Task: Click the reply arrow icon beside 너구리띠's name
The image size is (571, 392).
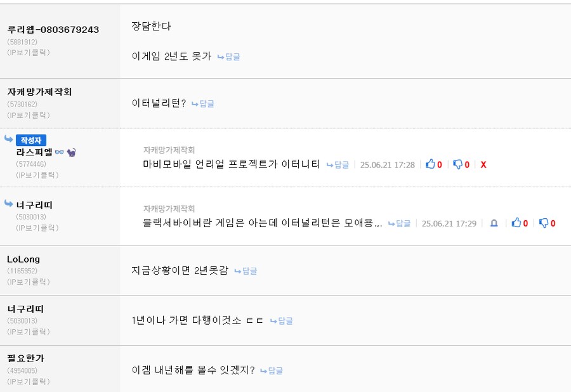Action: pos(8,203)
